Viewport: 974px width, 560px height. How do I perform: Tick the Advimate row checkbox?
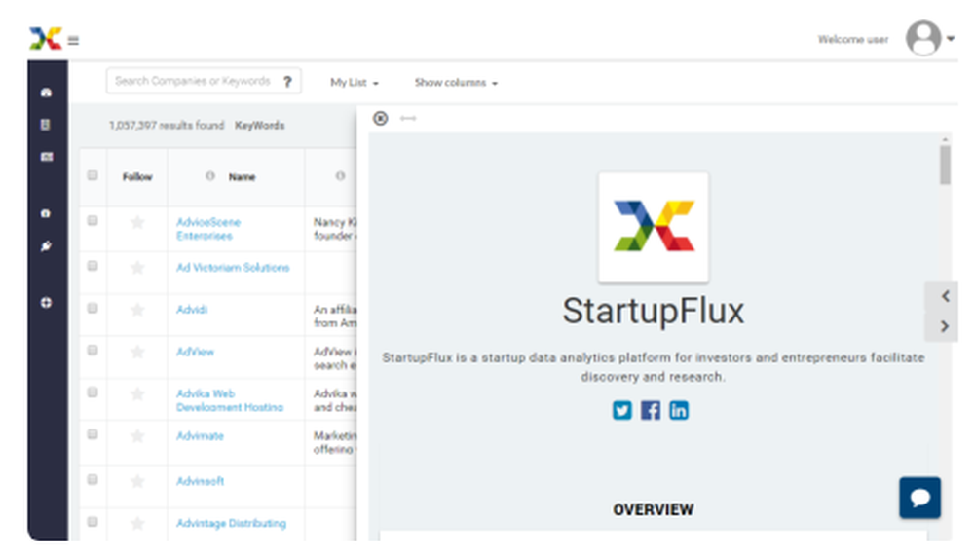93,434
